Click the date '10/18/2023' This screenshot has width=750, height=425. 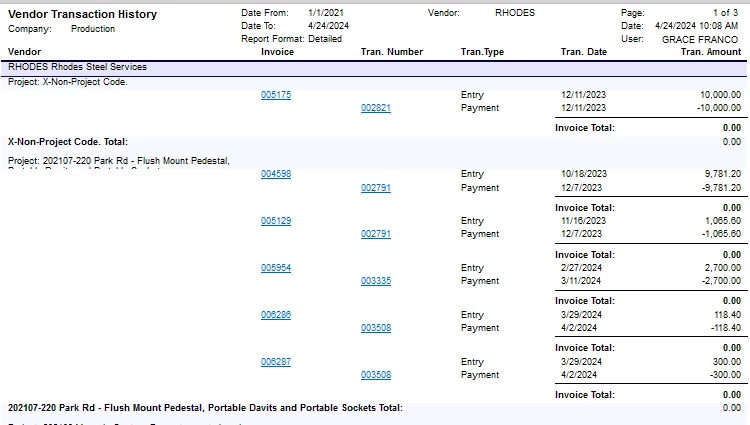(x=584, y=174)
